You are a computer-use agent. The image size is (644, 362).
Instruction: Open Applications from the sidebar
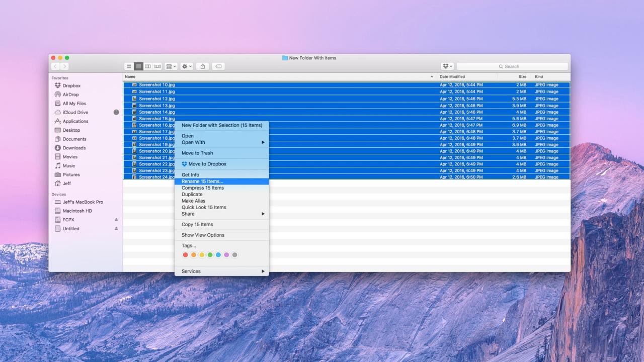75,121
